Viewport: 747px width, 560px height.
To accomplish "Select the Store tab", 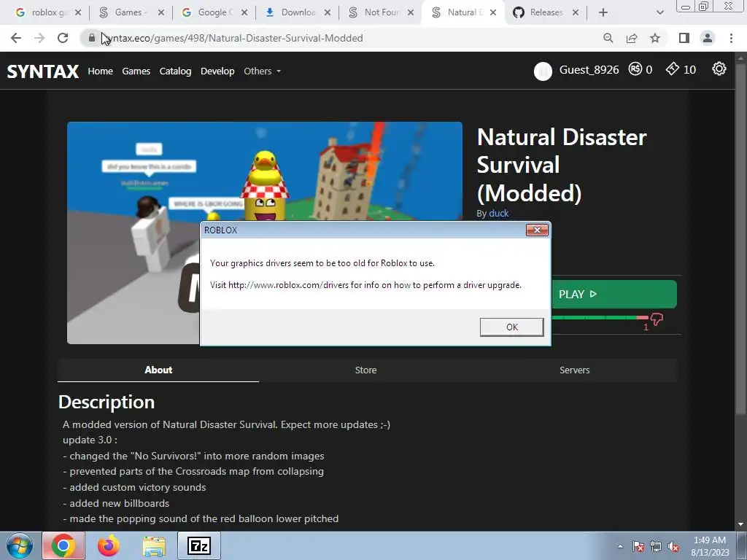I will 365,370.
